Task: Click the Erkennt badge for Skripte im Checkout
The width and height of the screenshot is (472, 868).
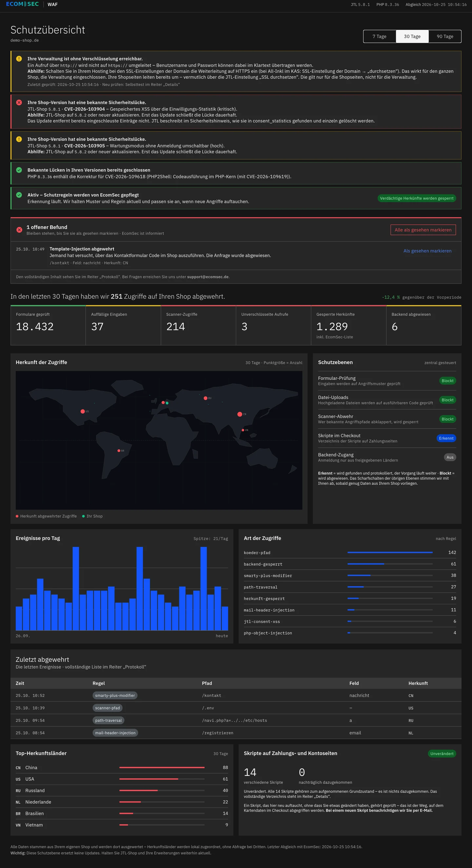Action: (446, 438)
